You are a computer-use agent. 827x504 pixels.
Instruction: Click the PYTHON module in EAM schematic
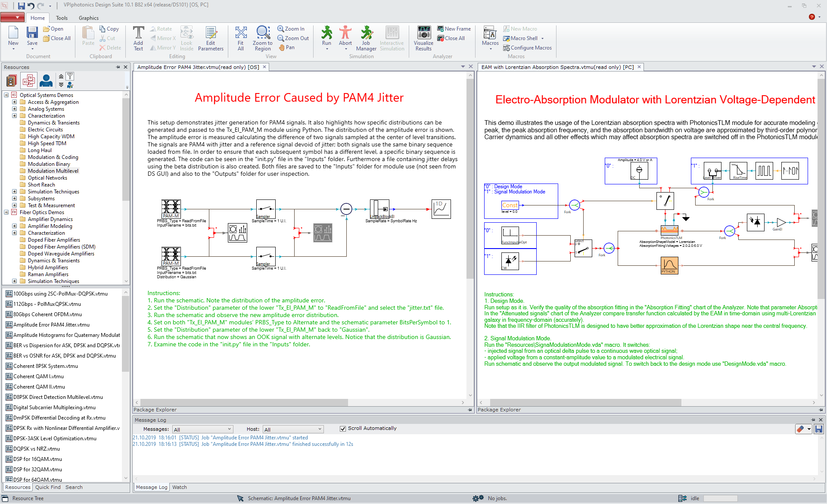click(x=669, y=265)
